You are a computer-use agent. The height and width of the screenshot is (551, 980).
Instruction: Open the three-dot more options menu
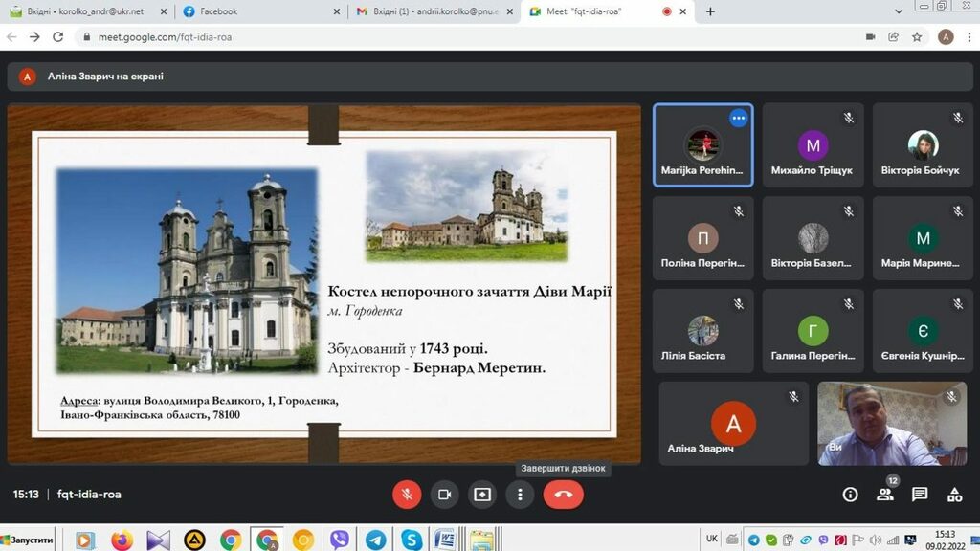pyautogui.click(x=520, y=495)
